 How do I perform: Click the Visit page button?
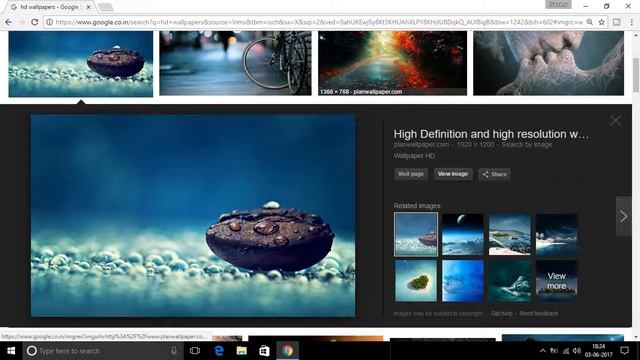tap(411, 174)
